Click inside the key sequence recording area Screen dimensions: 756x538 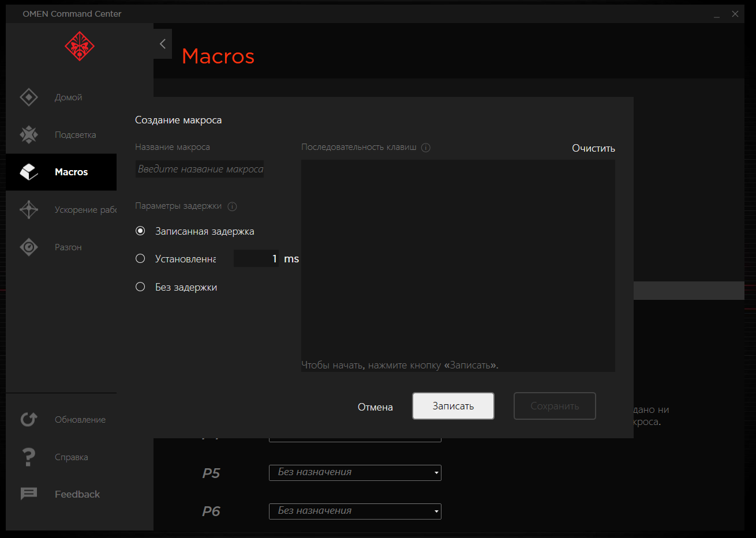tap(458, 265)
